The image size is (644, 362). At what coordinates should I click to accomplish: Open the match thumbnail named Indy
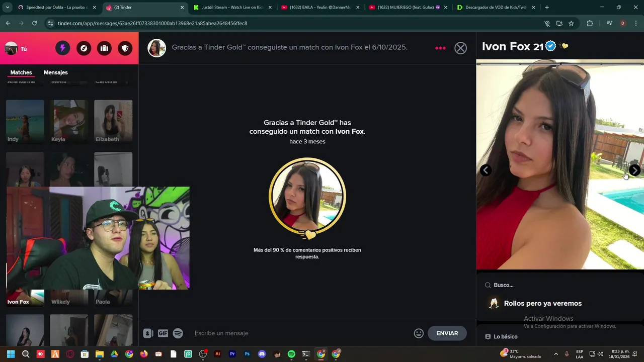[25, 121]
